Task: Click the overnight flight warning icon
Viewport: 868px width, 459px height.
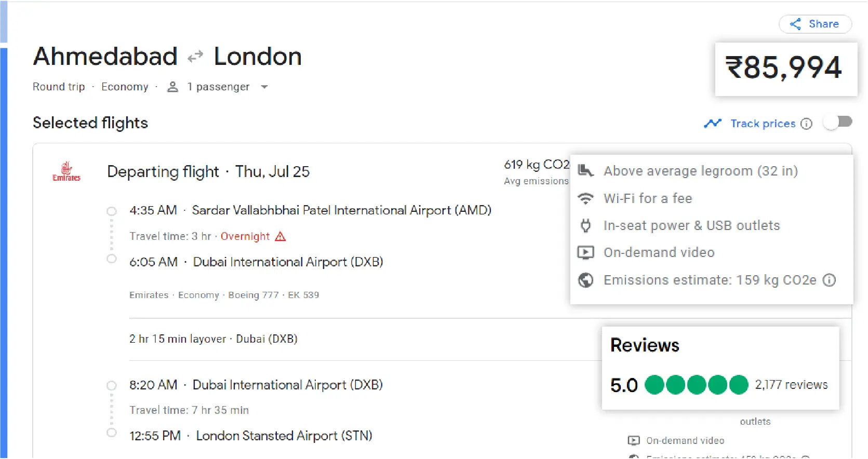Action: coord(281,236)
